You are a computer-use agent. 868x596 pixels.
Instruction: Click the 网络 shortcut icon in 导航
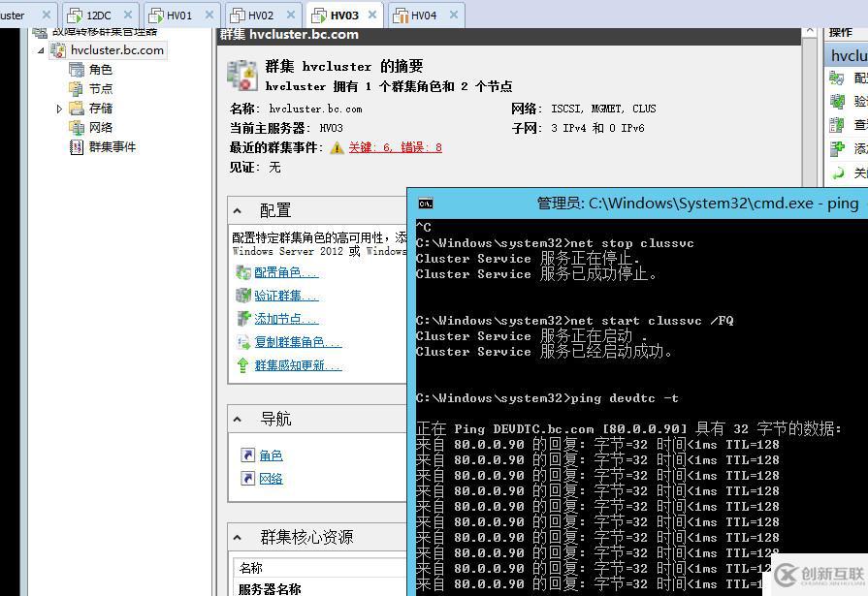point(247,479)
